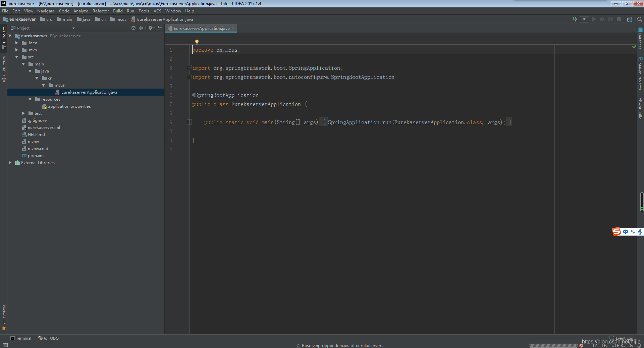
Task: Open the Structure tool window
Action: (x=4, y=69)
